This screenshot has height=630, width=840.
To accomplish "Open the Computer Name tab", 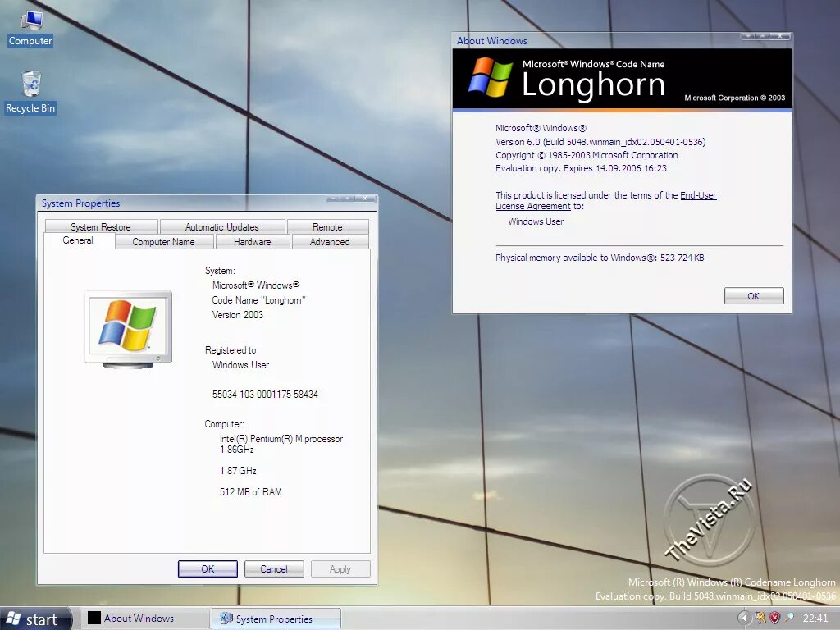I will point(163,241).
